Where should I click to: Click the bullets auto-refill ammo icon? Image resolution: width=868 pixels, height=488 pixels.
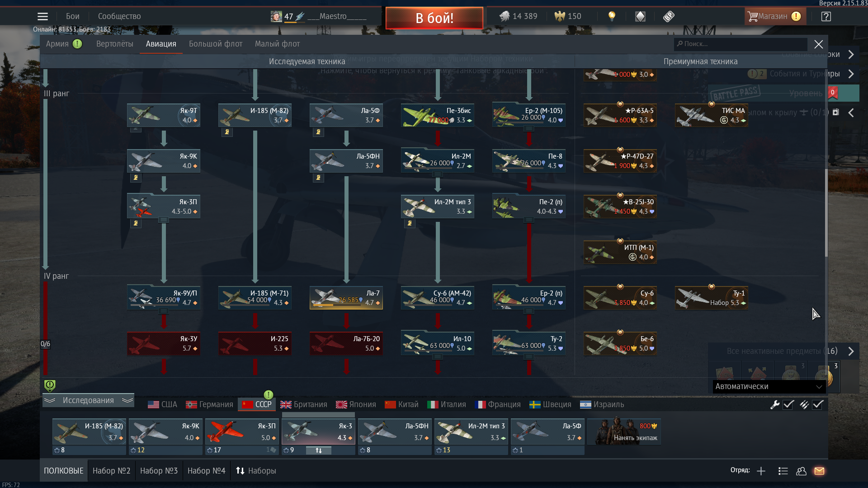tap(804, 405)
